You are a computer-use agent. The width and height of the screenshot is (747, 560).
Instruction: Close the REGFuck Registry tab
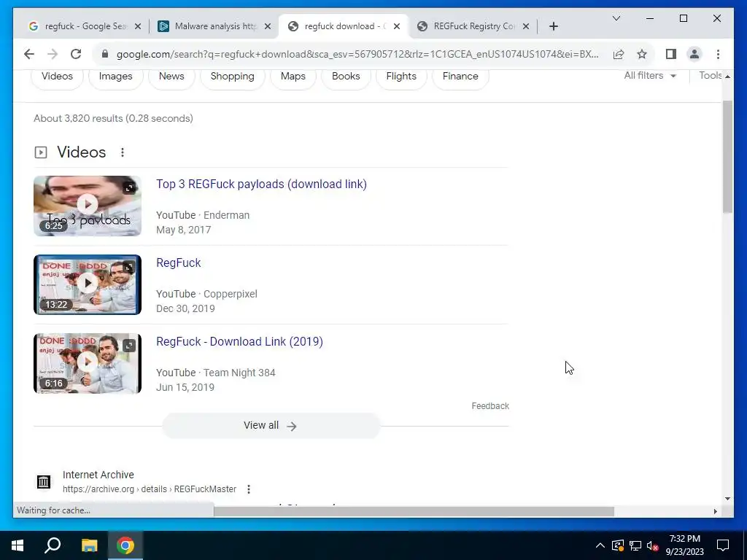click(x=525, y=26)
